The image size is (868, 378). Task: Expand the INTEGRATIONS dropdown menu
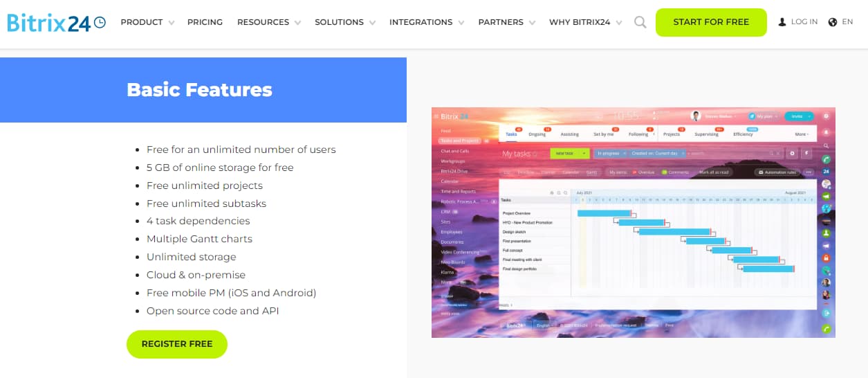[x=427, y=22]
